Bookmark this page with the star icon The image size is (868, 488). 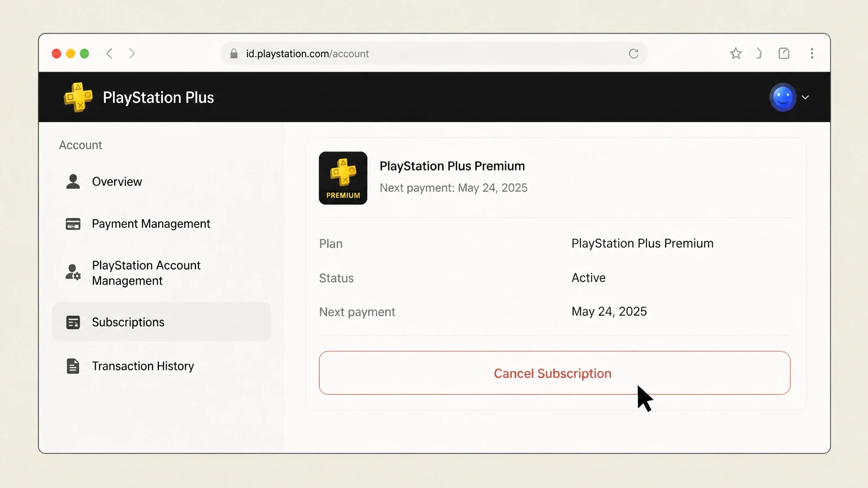click(736, 54)
